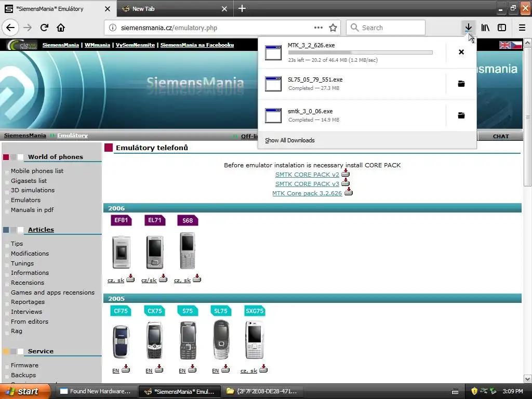Screen dimensions: 532x399
Task: Download SMTK CORE PACK v3 link
Action: pyautogui.click(x=307, y=183)
